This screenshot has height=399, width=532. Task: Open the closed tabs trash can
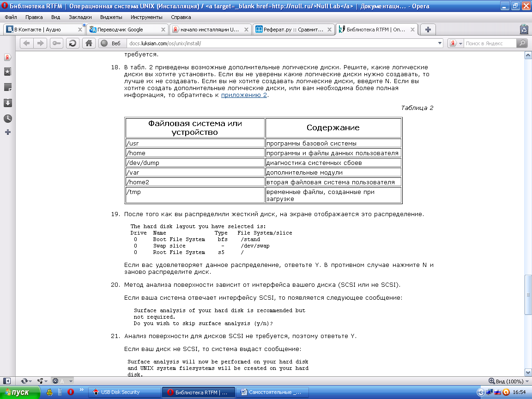(524, 30)
